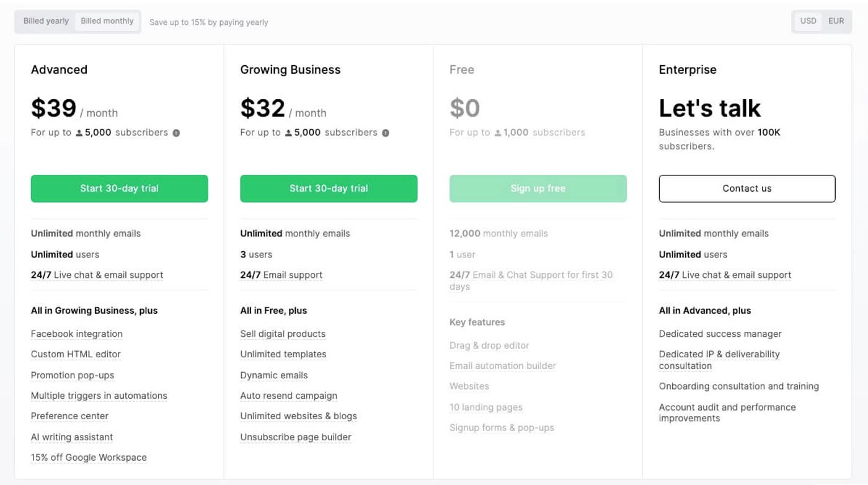Click Signup forms & pop-ups feature
The height and width of the screenshot is (485, 868).
point(502,428)
